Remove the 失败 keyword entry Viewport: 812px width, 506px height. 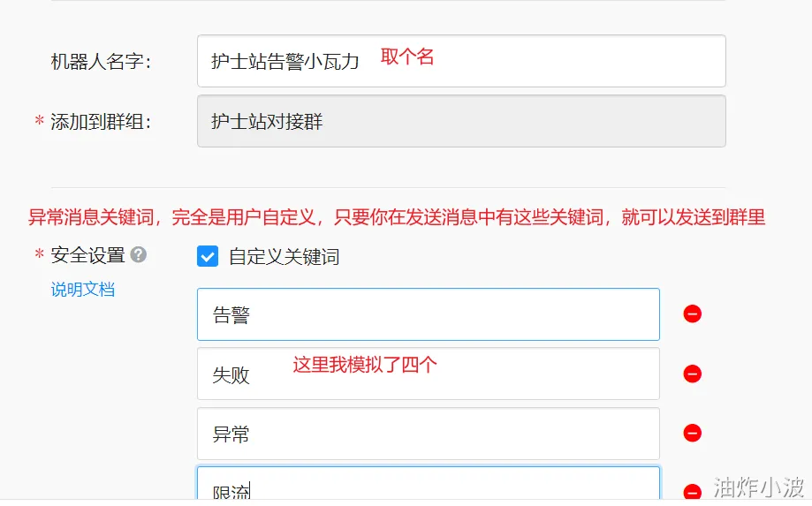693,374
